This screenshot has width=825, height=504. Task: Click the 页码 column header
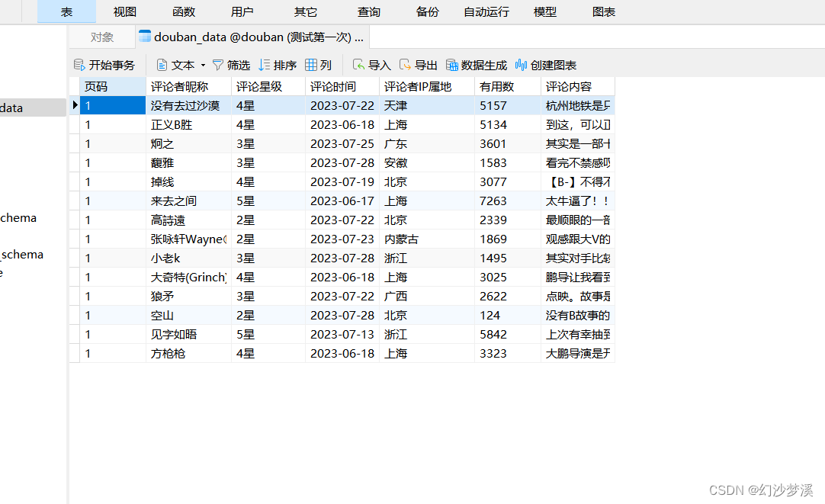[x=97, y=86]
